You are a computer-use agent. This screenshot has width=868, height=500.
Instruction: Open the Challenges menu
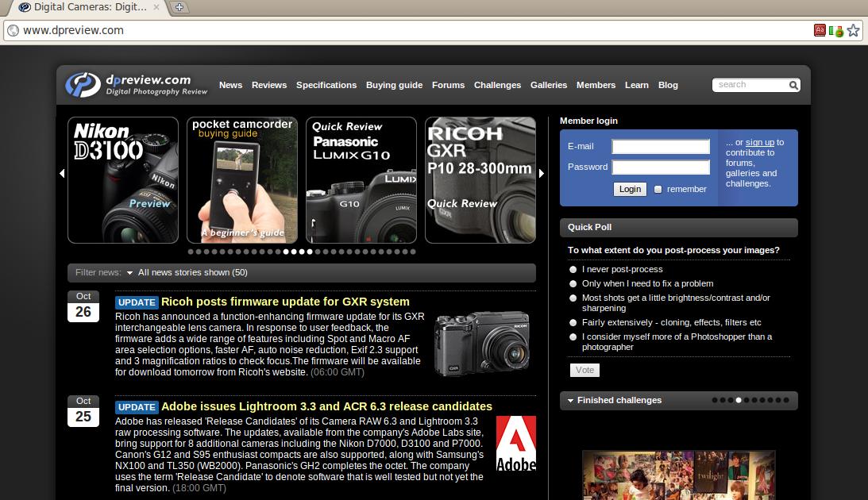(x=497, y=85)
